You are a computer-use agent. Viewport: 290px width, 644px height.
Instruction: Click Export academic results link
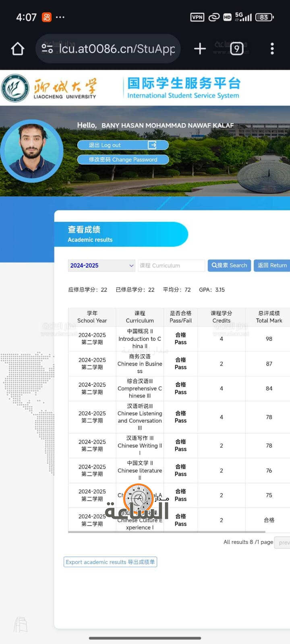[x=110, y=562]
